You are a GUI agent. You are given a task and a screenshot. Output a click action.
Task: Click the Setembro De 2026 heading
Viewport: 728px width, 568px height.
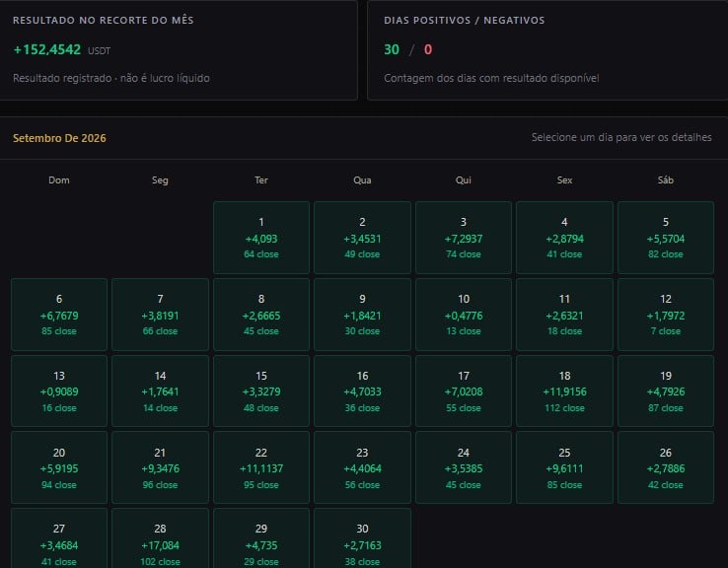click(x=59, y=138)
